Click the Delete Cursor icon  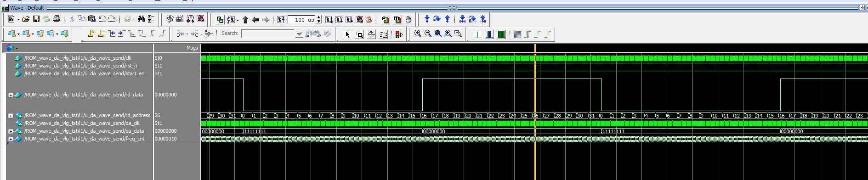[x=101, y=34]
